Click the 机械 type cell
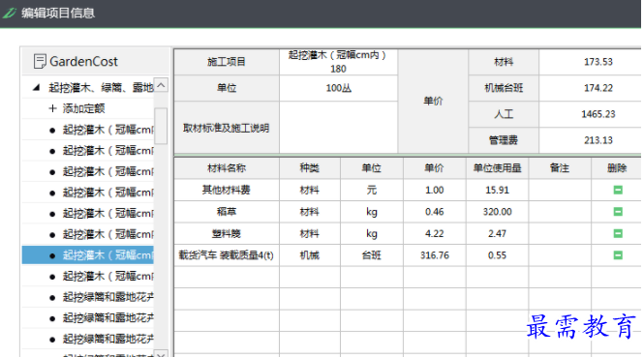This screenshot has height=357, width=644. pyautogui.click(x=310, y=255)
